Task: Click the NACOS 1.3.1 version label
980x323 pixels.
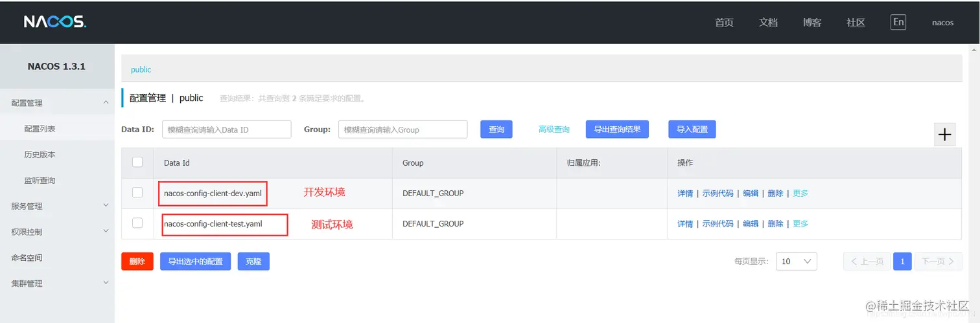Action: tap(56, 67)
